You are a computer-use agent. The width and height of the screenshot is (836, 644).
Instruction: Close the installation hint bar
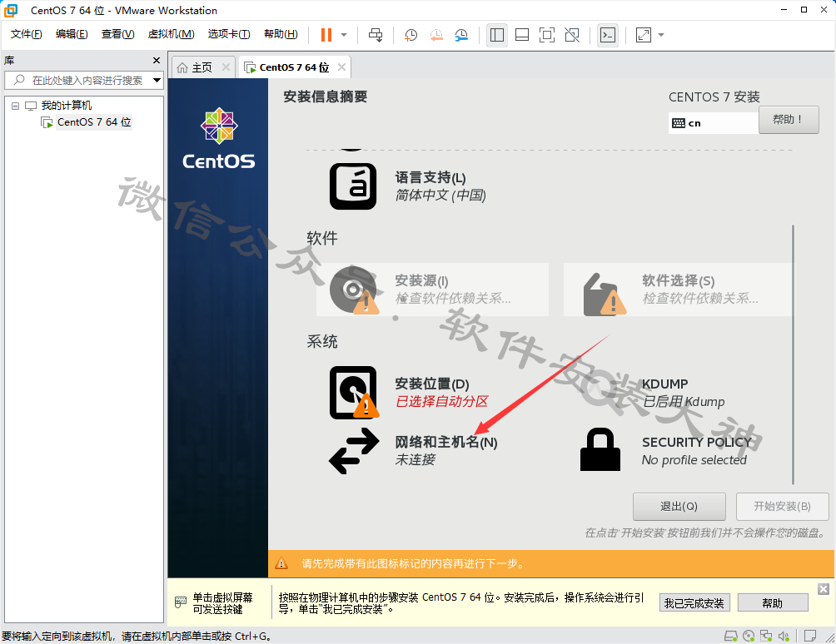click(x=824, y=589)
